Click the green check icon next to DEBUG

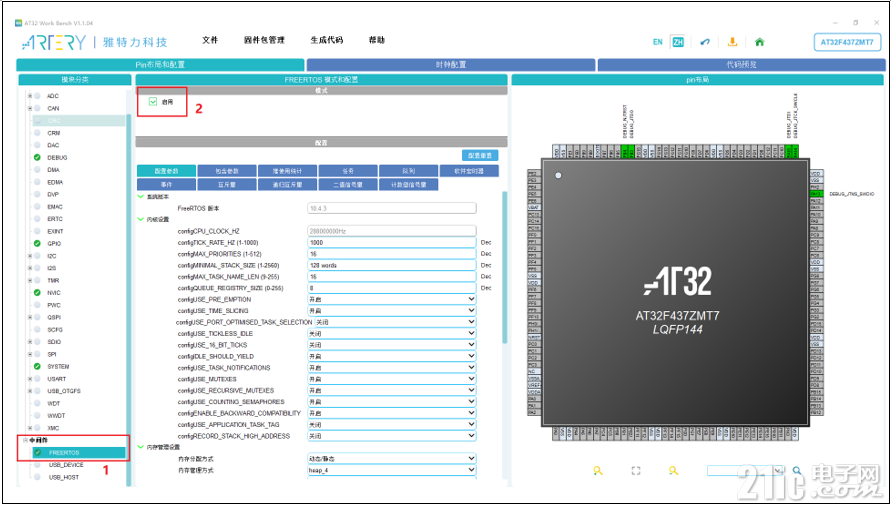37,157
